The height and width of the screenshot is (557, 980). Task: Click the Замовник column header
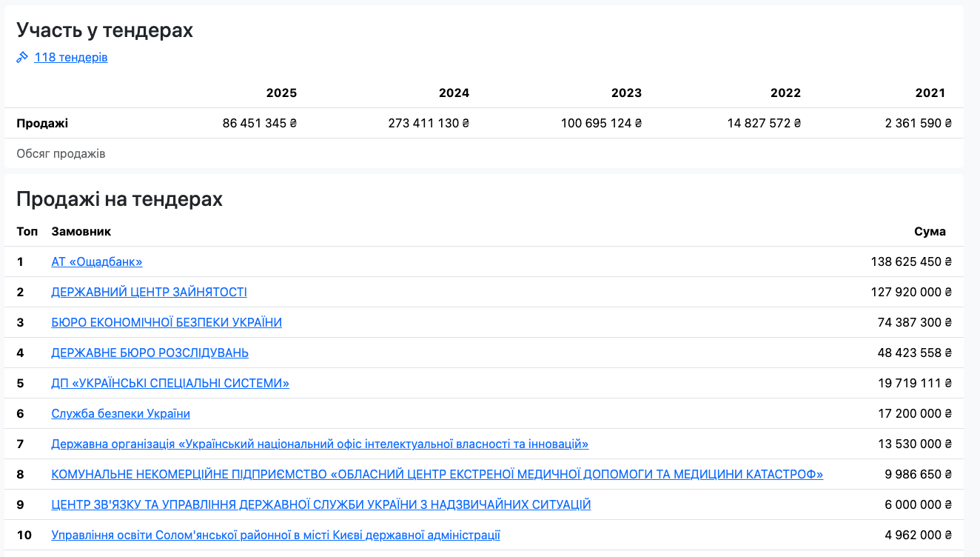tap(81, 231)
